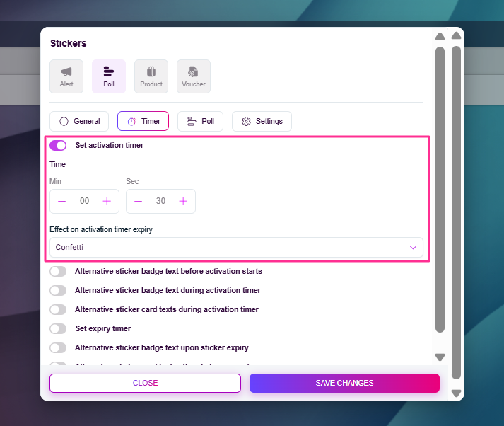Viewport: 504px width, 426px height.
Task: Increase minutes with the plus icon
Action: coord(107,202)
